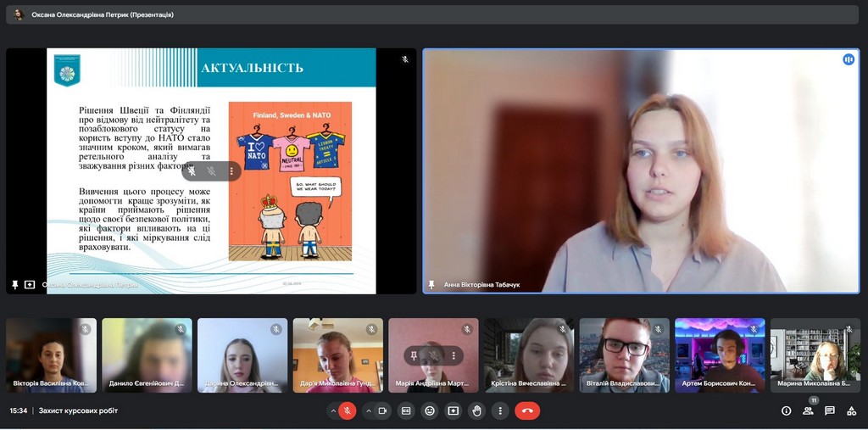The width and height of the screenshot is (868, 430).
Task: Expand video settings arrow beside the camera
Action: tap(367, 410)
